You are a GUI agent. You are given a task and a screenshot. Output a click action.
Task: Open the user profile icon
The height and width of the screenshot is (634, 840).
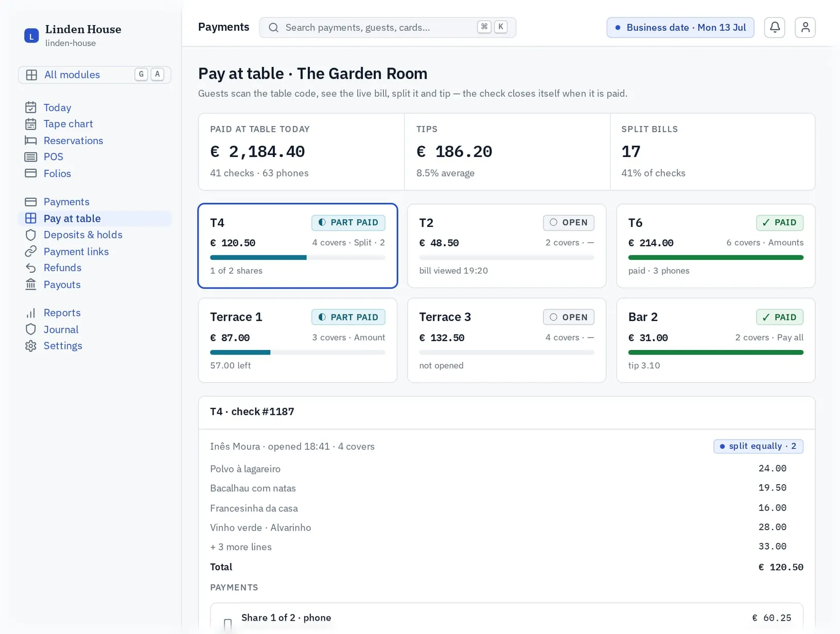(805, 27)
